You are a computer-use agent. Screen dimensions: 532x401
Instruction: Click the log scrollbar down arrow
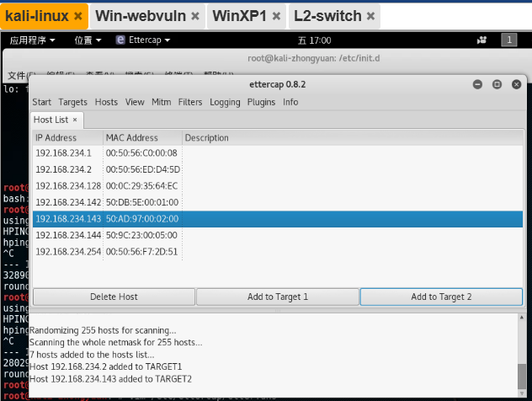point(522,393)
